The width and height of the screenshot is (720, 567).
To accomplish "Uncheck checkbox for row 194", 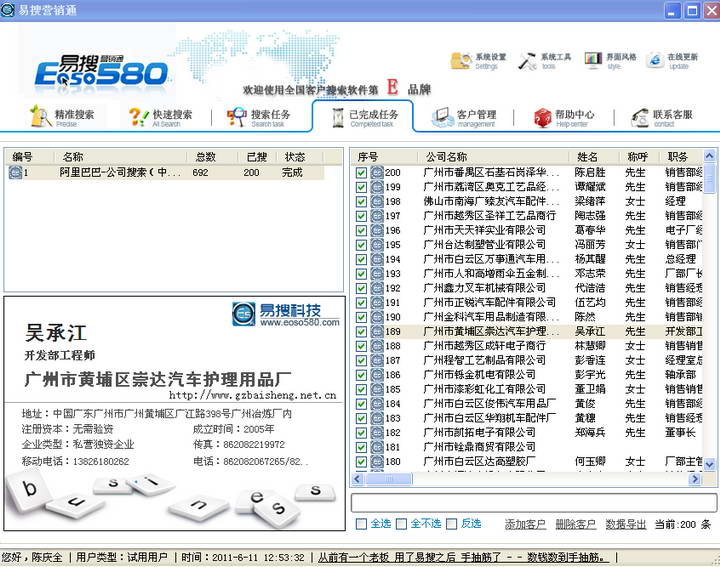I will click(x=361, y=259).
